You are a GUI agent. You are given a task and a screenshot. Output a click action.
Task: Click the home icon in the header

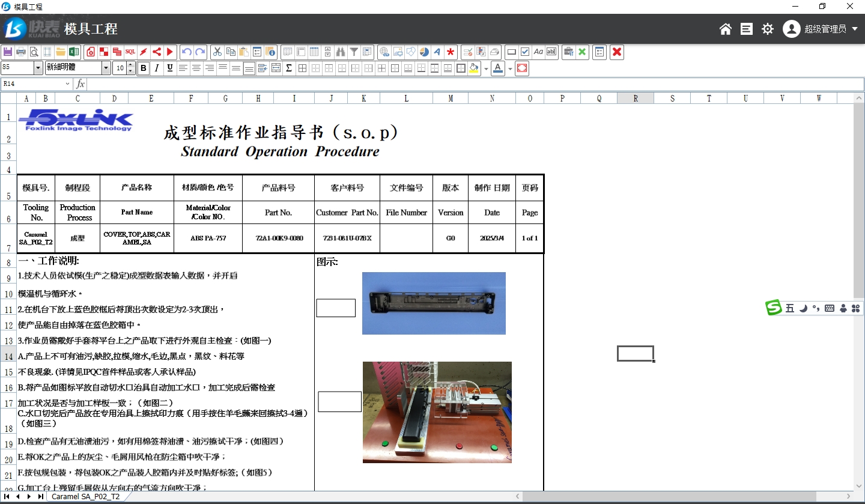pos(726,29)
